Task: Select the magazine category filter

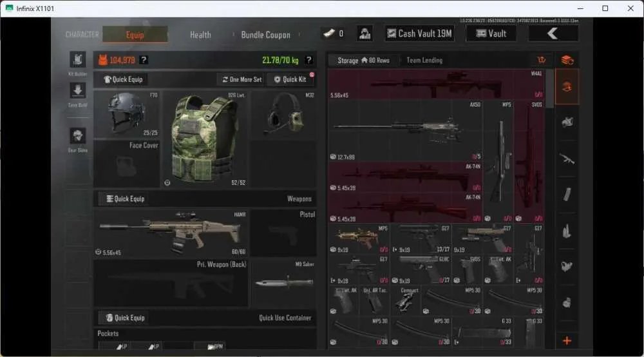Action: [x=567, y=195]
